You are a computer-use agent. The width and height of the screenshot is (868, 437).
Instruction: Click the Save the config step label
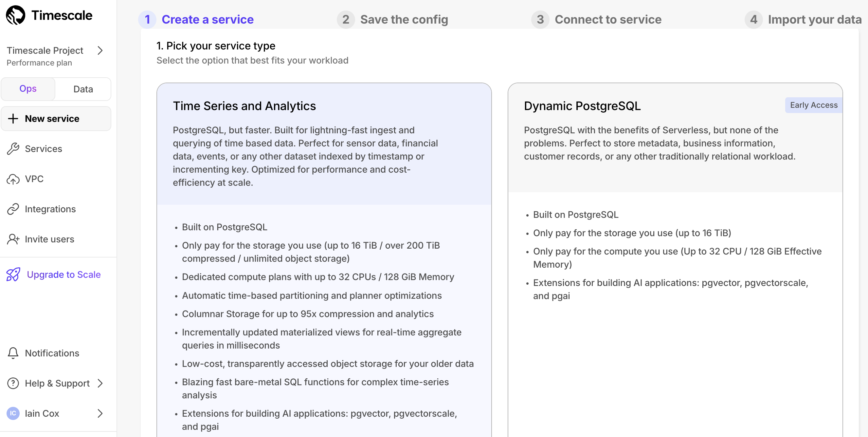point(404,20)
